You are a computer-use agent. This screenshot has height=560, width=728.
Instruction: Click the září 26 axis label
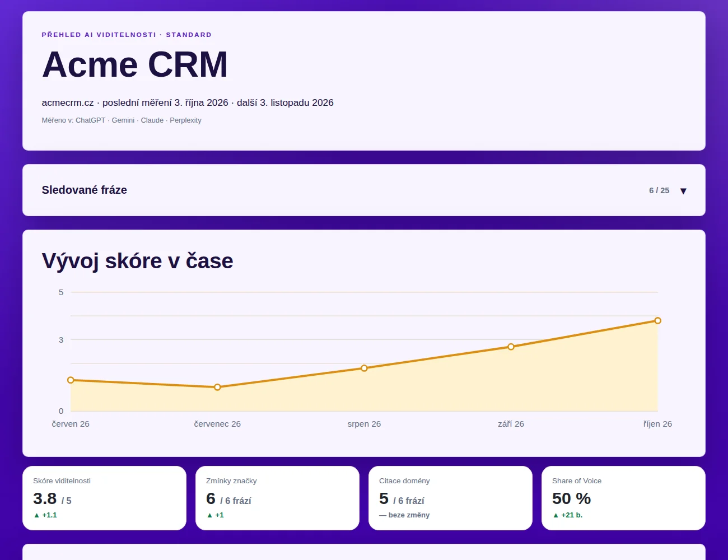(511, 424)
